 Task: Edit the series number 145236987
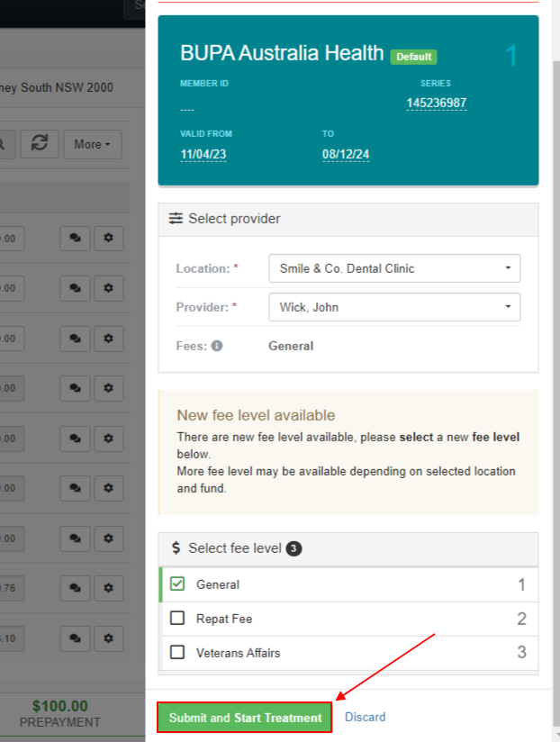tap(437, 103)
